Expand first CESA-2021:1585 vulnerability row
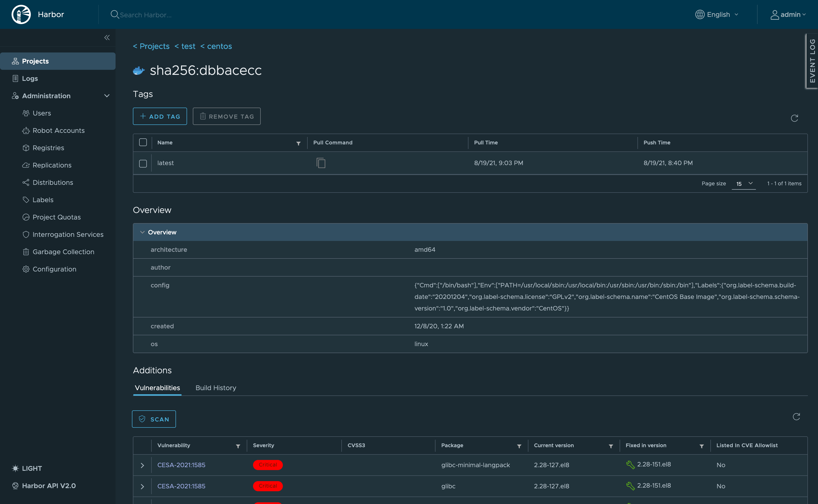Viewport: 818px width, 504px height. 142,465
